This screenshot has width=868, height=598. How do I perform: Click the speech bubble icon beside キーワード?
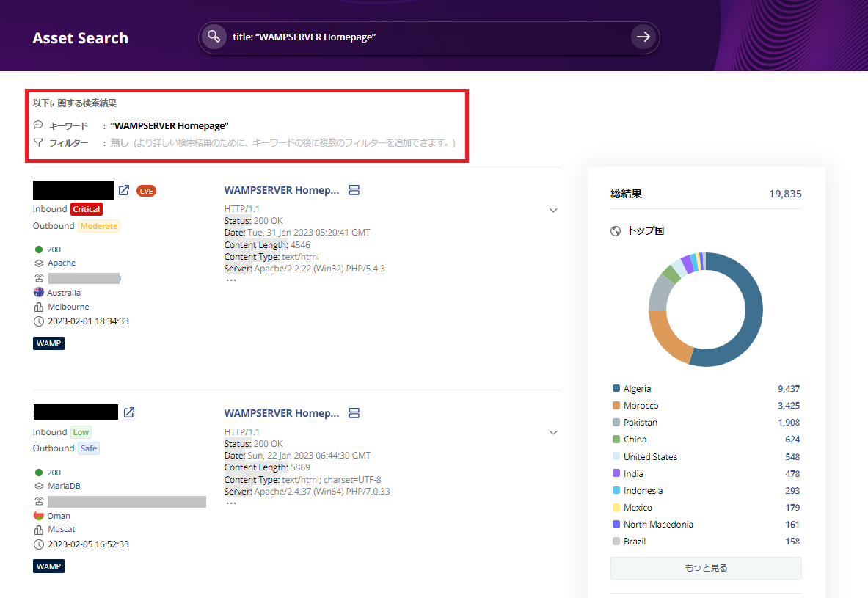pos(37,125)
